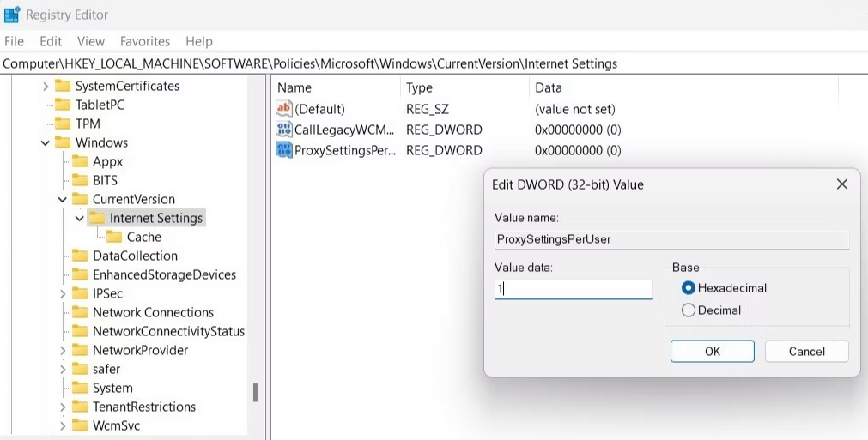Click the TabletPC folder icon
This screenshot has height=440, width=868.
[x=63, y=105]
